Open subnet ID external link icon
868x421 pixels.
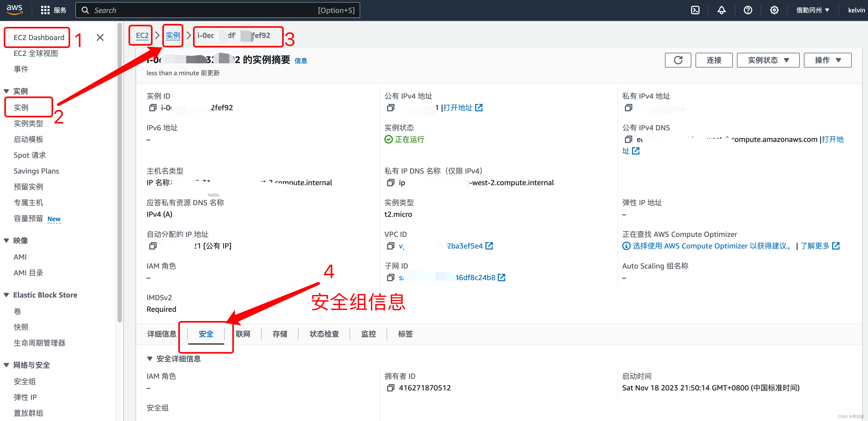[x=501, y=278]
